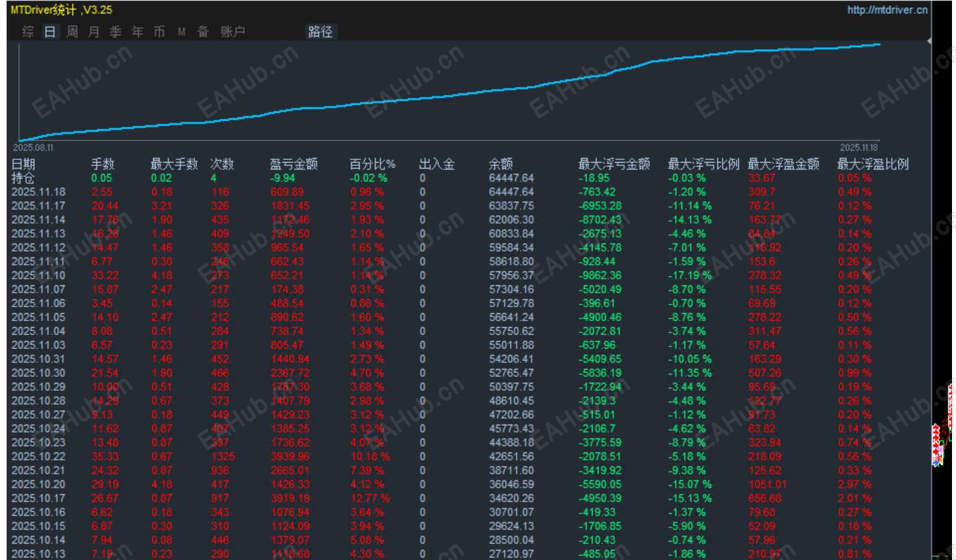Click the 最大浮亏金额 column header
The width and height of the screenshot is (956, 560).
click(614, 164)
